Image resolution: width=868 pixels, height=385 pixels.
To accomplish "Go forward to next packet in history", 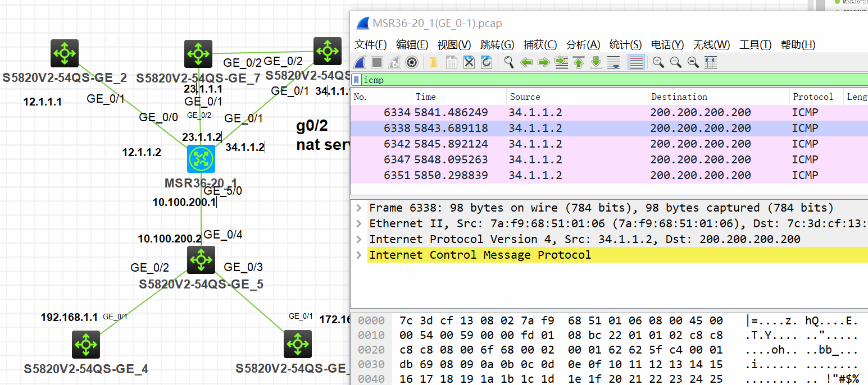I will 543,62.
